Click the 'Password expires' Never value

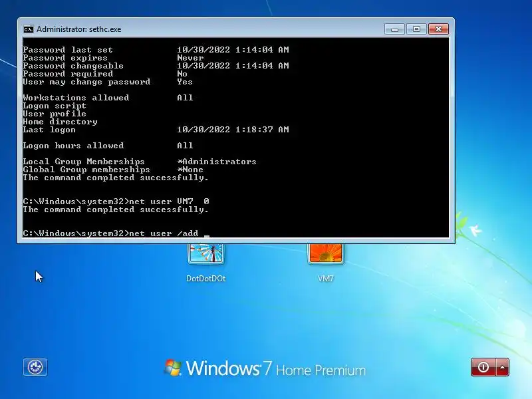(x=190, y=58)
